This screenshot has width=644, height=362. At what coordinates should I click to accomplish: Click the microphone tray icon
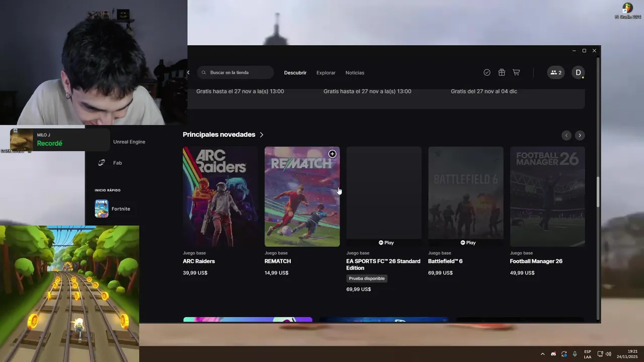point(575,354)
